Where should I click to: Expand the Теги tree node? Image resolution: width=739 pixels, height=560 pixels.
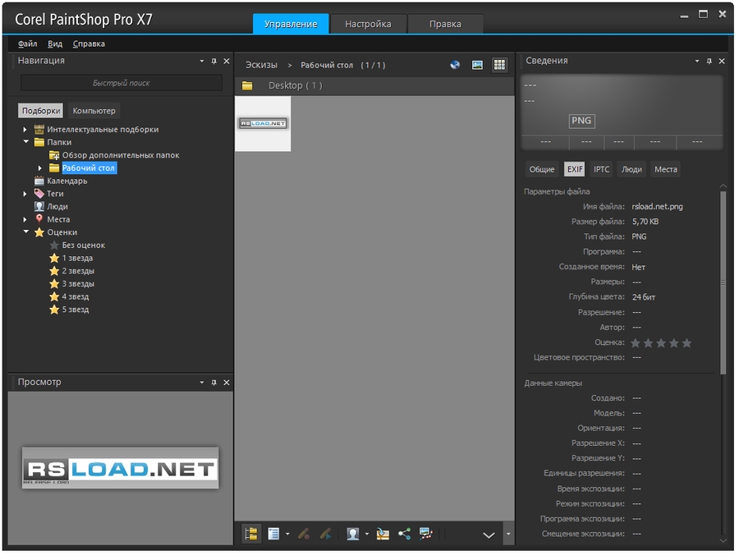coord(25,194)
